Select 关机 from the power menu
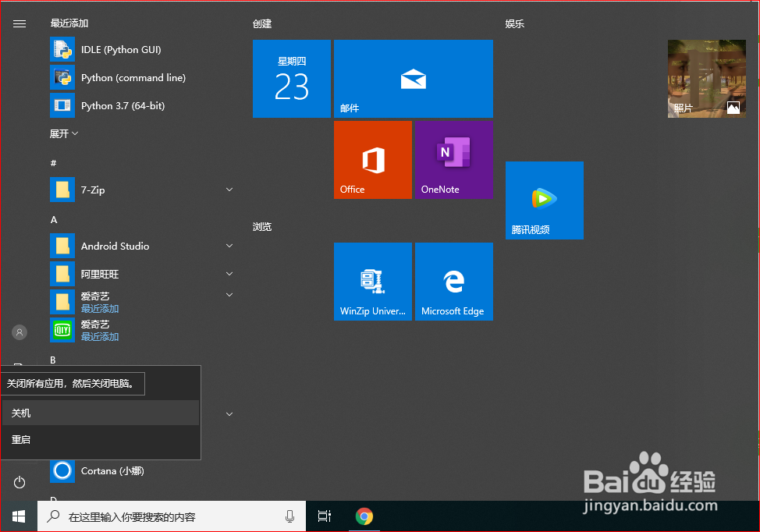Image resolution: width=760 pixels, height=532 pixels. (x=21, y=413)
